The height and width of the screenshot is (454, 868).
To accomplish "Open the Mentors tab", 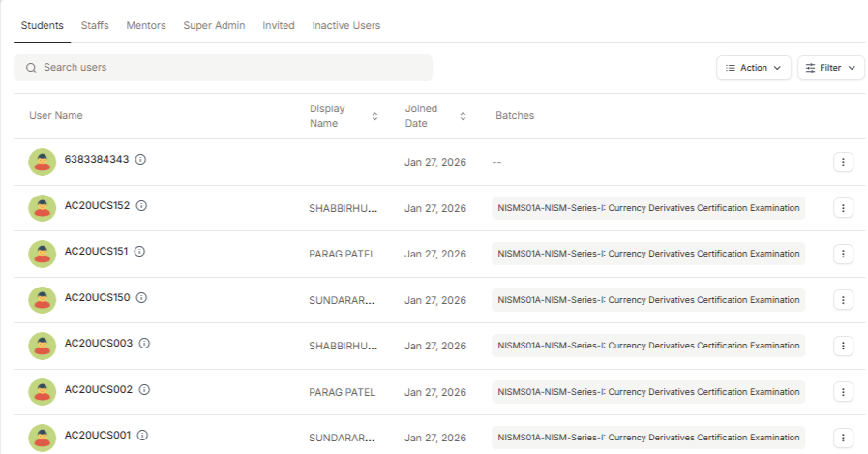I will pyautogui.click(x=146, y=25).
